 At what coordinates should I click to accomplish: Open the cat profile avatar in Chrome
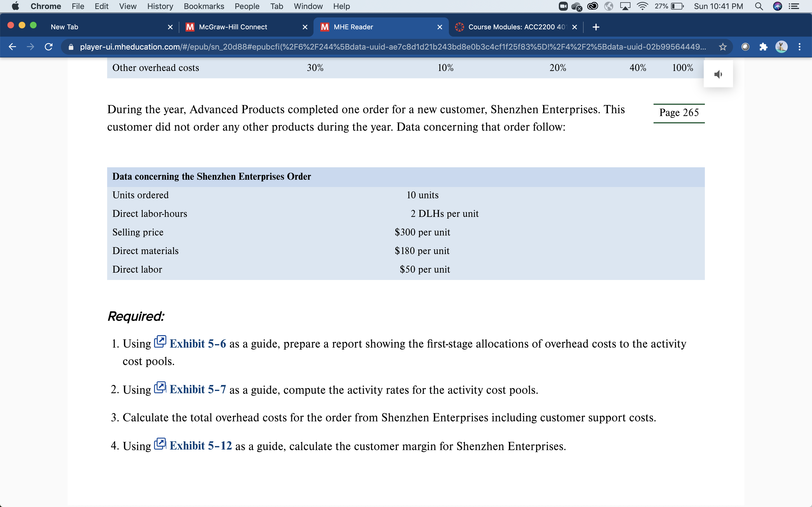click(x=782, y=46)
